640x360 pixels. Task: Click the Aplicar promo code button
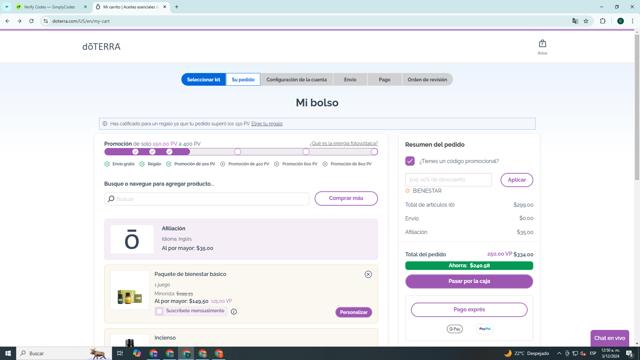click(x=517, y=180)
